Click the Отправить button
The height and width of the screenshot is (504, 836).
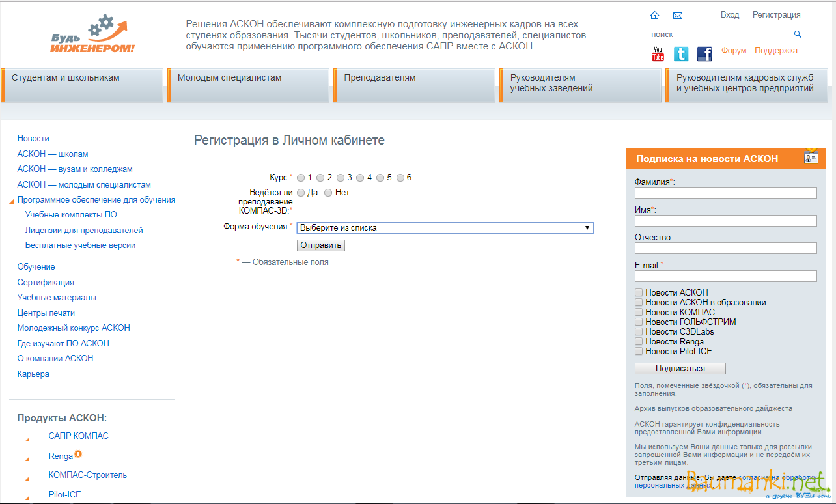click(320, 245)
